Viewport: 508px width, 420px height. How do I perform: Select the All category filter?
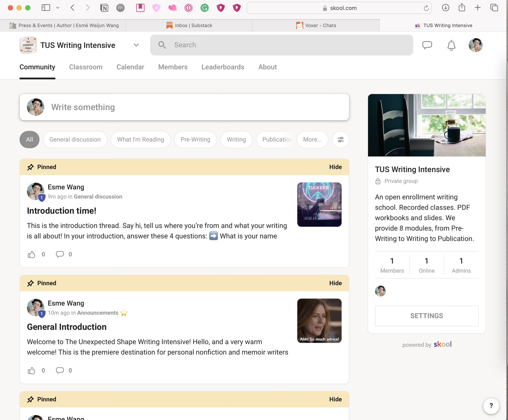click(x=29, y=139)
